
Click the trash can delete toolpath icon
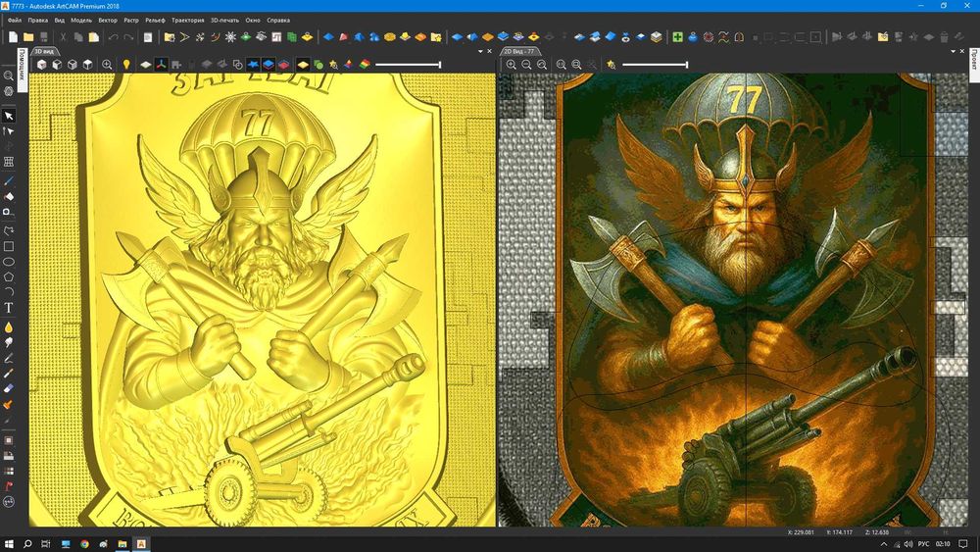945,37
